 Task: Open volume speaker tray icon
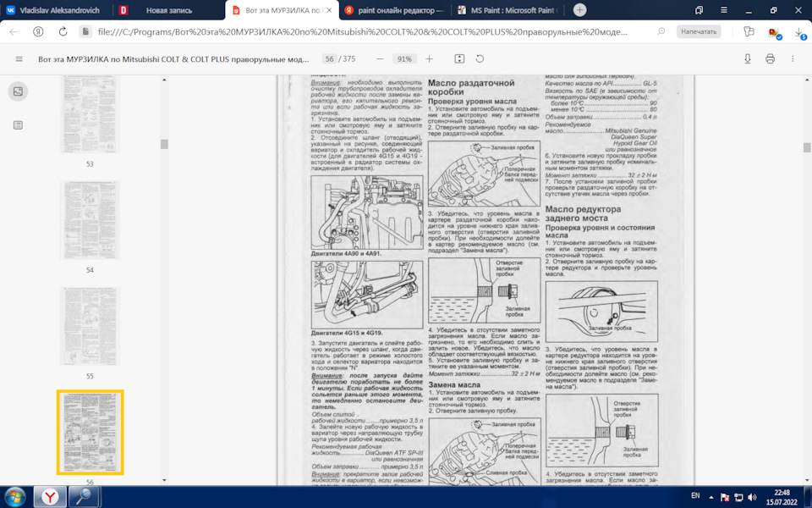(752, 498)
